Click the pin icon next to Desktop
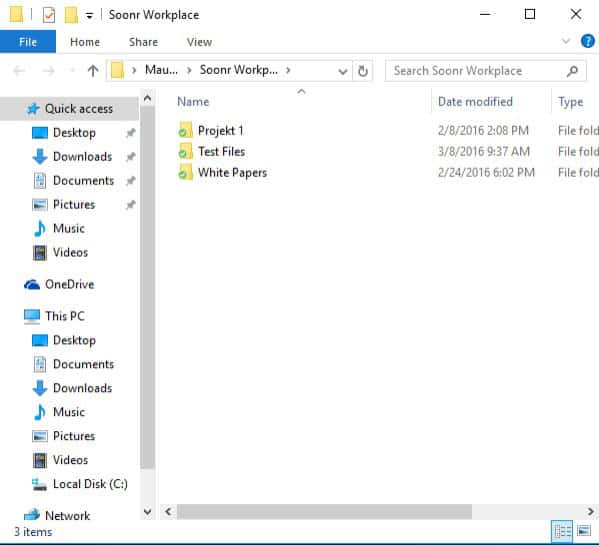 (x=131, y=133)
